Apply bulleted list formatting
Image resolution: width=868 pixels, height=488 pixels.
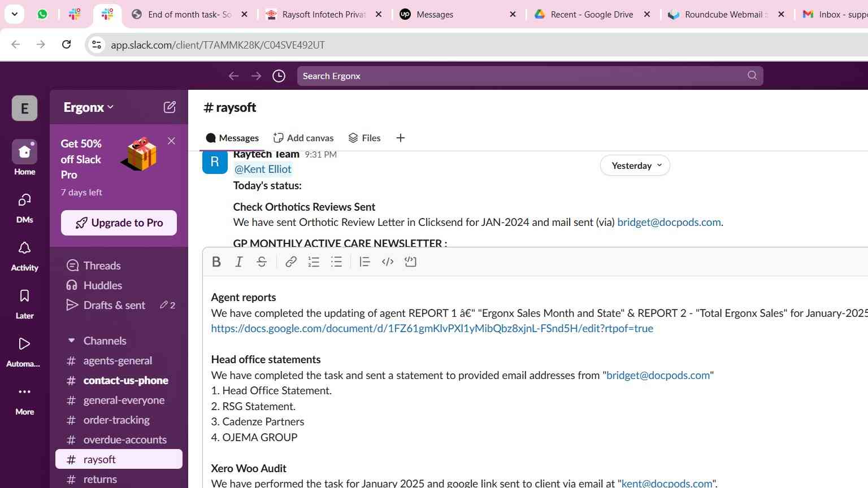coord(336,262)
